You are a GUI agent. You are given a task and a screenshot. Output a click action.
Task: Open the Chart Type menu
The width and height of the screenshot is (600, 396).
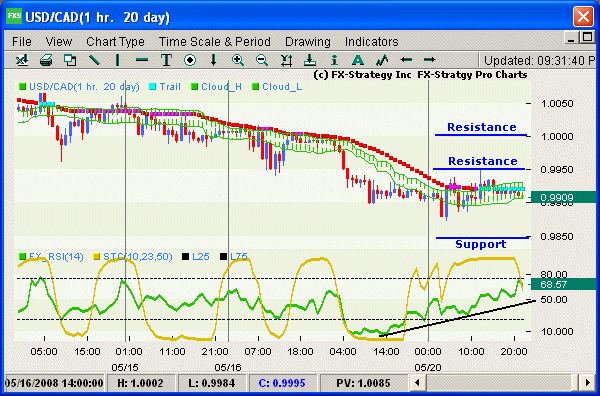click(x=115, y=41)
